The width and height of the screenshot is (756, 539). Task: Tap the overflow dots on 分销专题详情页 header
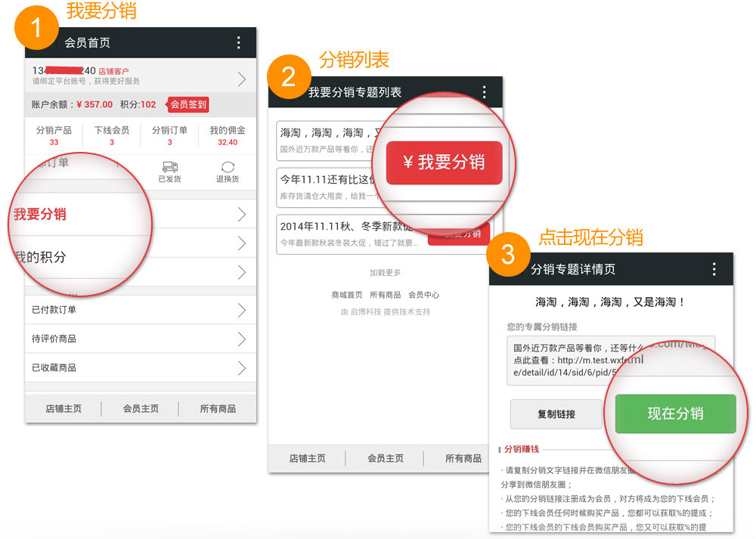pyautogui.click(x=714, y=269)
